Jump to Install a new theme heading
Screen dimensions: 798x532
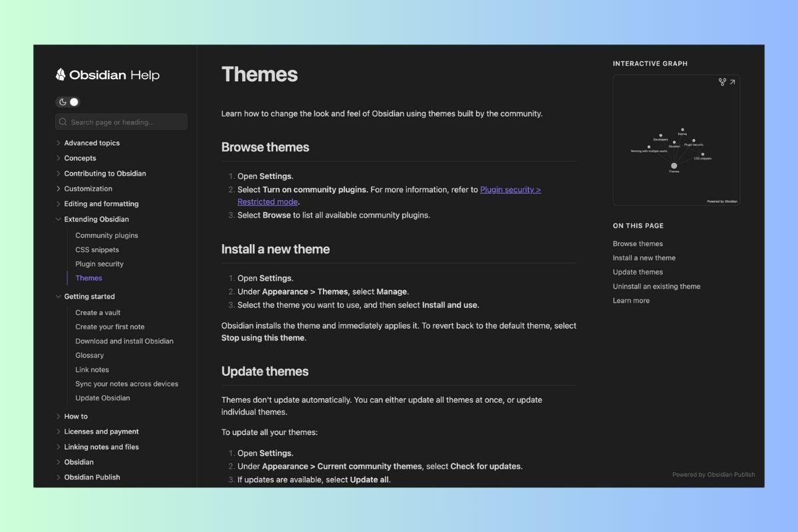click(x=644, y=258)
